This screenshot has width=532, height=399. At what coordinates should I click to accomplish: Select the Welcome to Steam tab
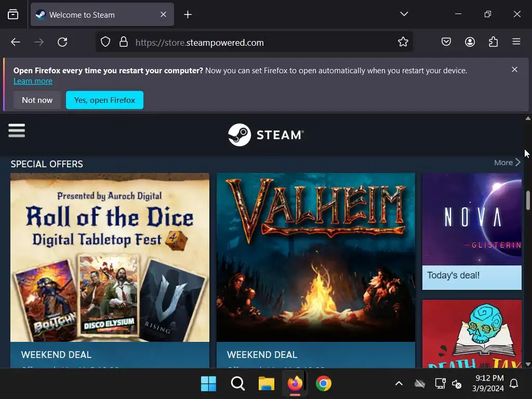click(x=102, y=15)
